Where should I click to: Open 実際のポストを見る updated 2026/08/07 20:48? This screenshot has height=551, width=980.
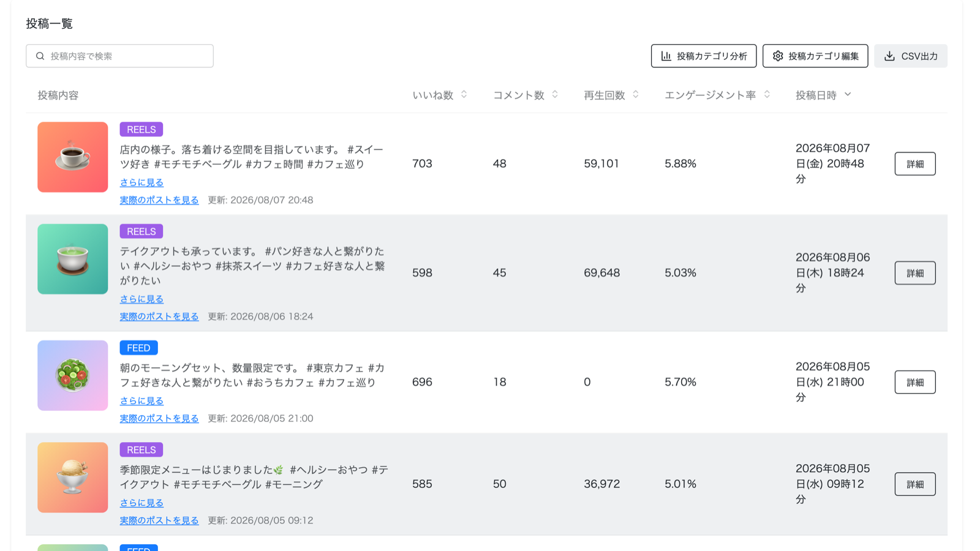pyautogui.click(x=159, y=200)
